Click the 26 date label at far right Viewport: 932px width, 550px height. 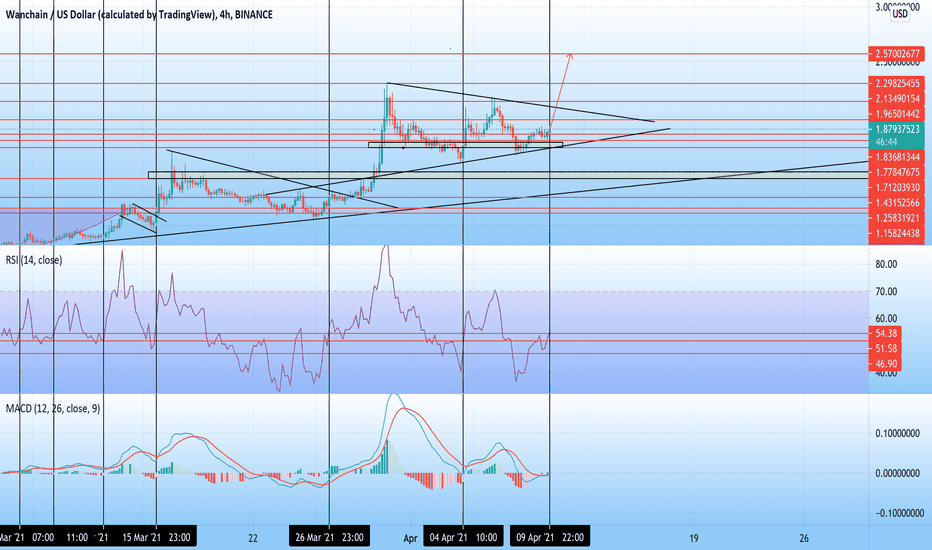point(804,538)
